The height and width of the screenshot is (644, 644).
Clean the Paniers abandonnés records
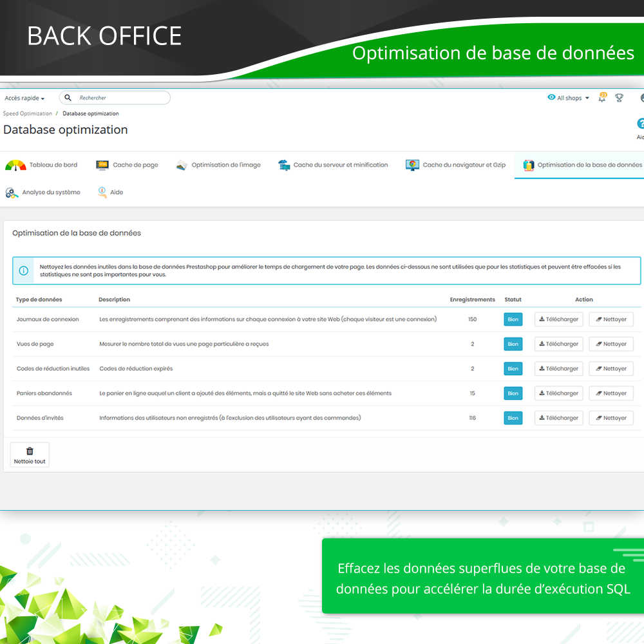(x=611, y=393)
